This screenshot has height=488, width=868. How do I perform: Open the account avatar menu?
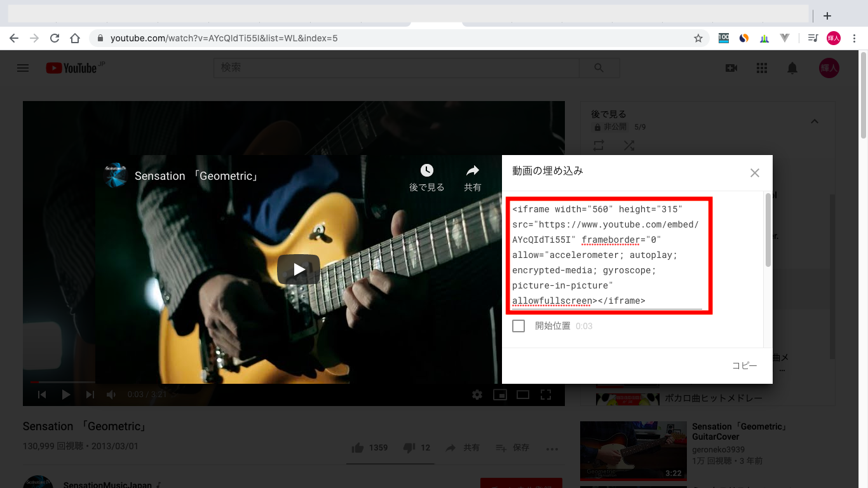[828, 68]
